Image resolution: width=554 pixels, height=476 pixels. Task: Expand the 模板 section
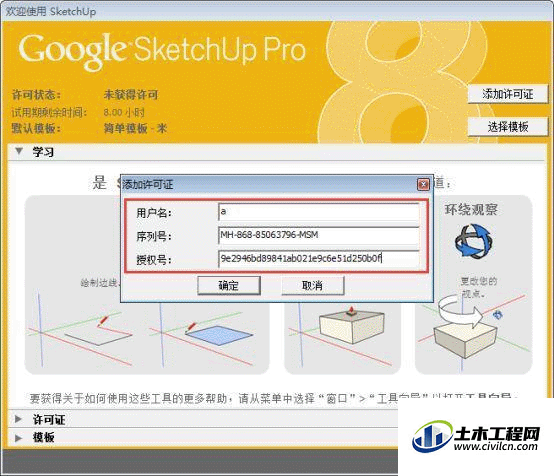[18, 438]
